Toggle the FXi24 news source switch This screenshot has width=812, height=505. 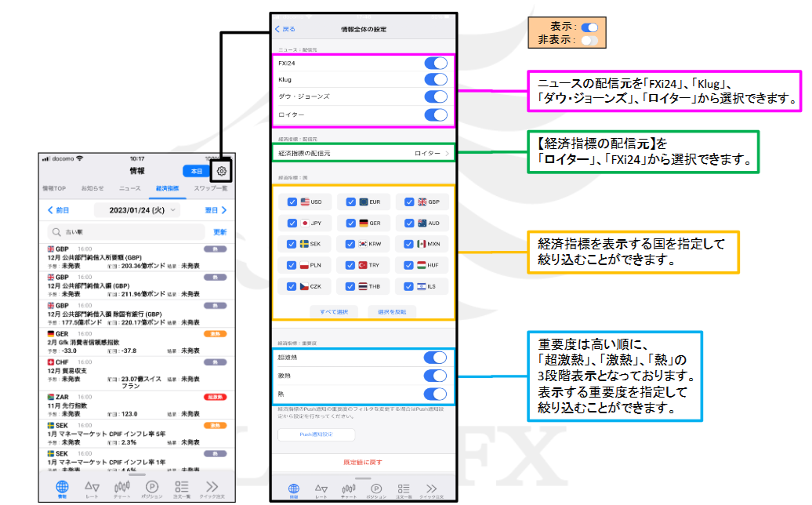click(436, 64)
